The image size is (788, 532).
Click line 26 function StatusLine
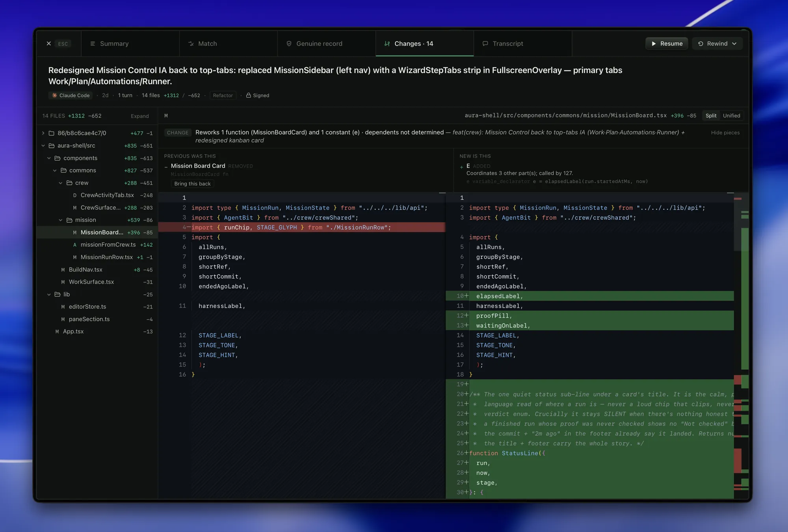(590, 453)
